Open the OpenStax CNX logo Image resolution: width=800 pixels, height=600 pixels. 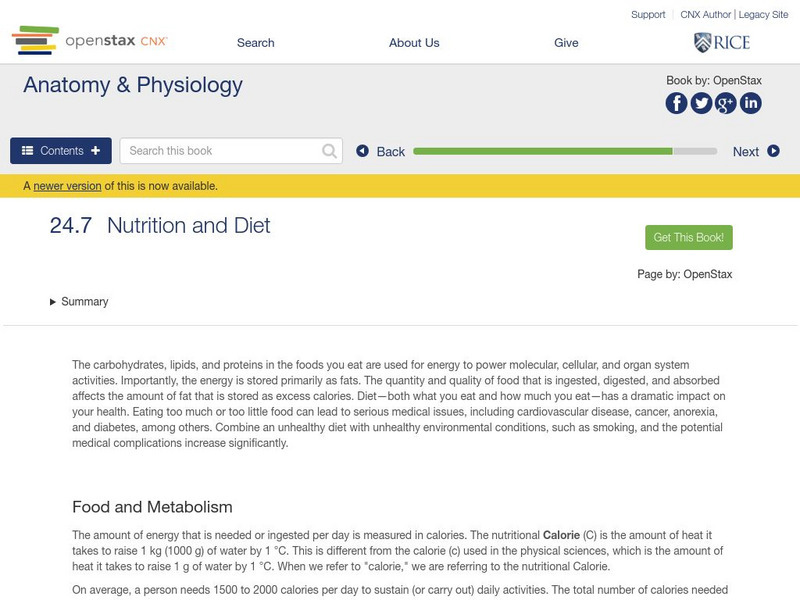click(90, 41)
